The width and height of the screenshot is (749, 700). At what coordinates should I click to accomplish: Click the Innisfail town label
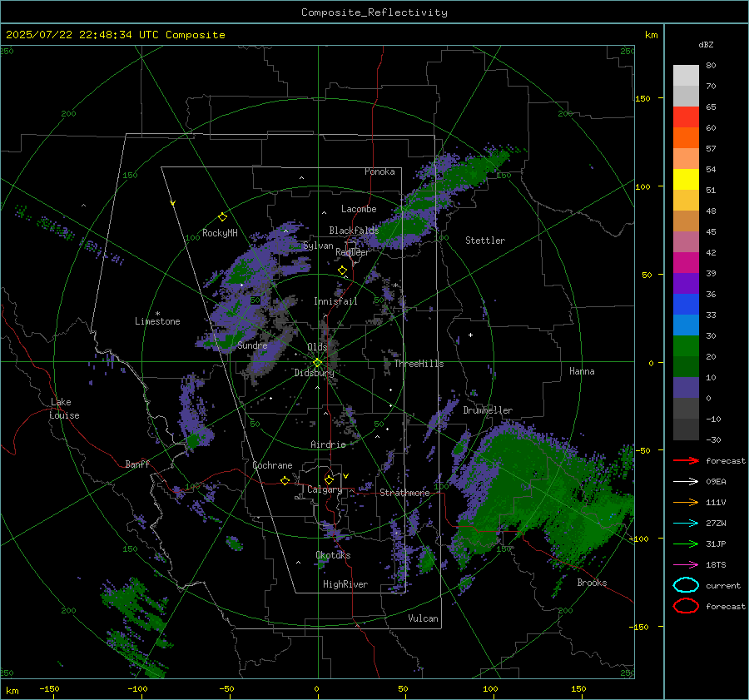click(x=335, y=301)
